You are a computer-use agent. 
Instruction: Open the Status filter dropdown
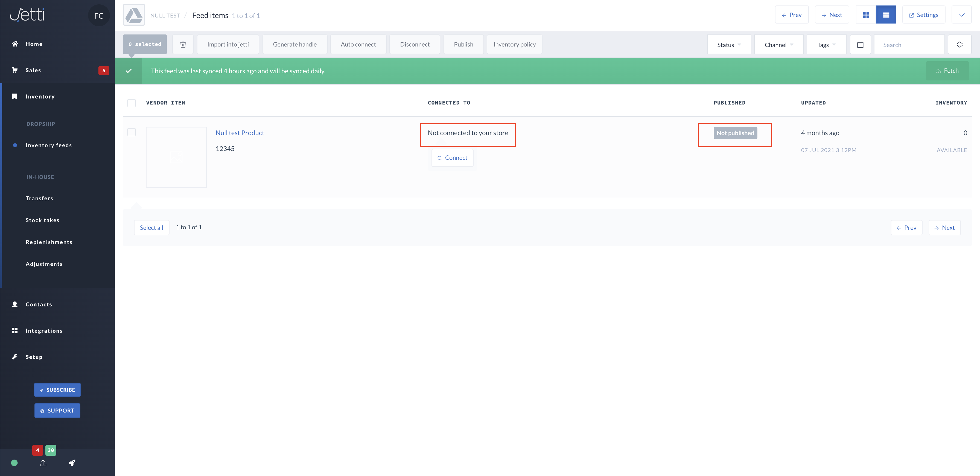pos(729,45)
